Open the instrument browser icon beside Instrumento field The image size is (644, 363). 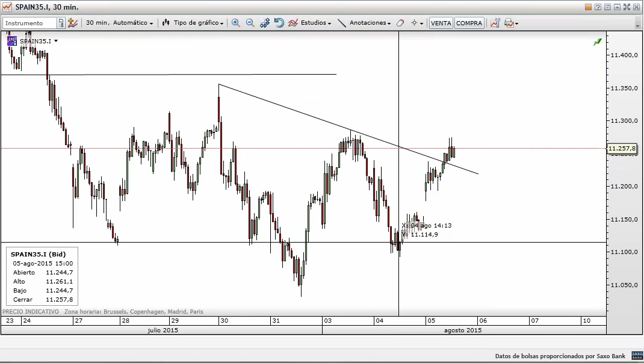[x=61, y=23]
